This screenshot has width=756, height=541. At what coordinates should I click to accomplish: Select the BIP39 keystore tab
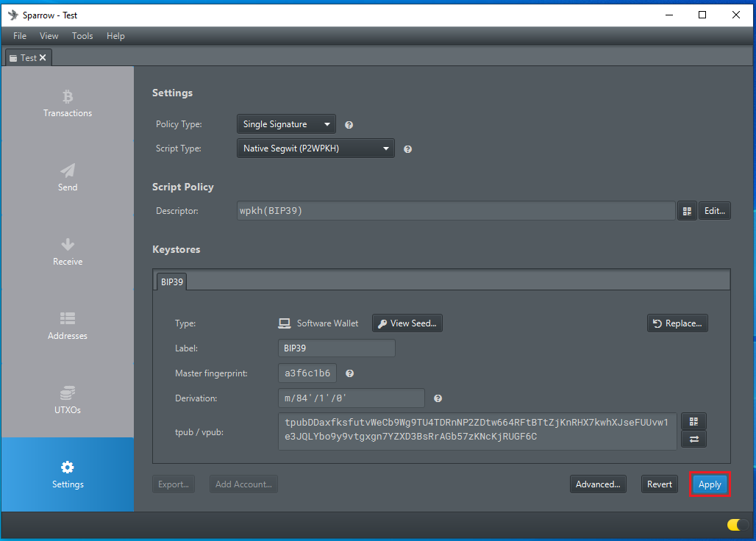point(171,282)
